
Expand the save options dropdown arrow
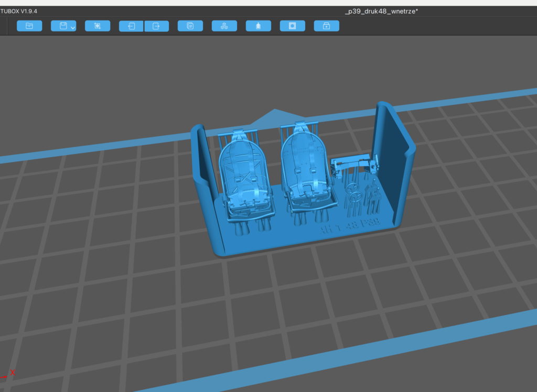73,28
